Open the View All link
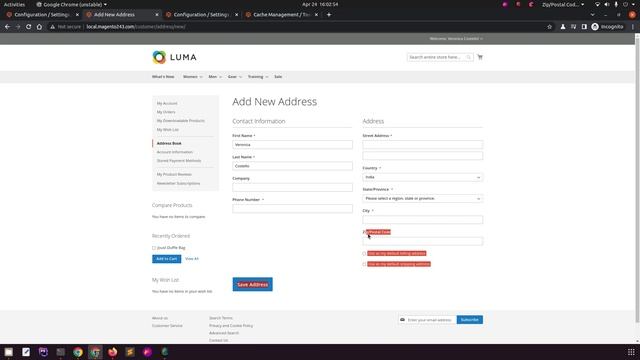The height and width of the screenshot is (360, 640). click(192, 259)
